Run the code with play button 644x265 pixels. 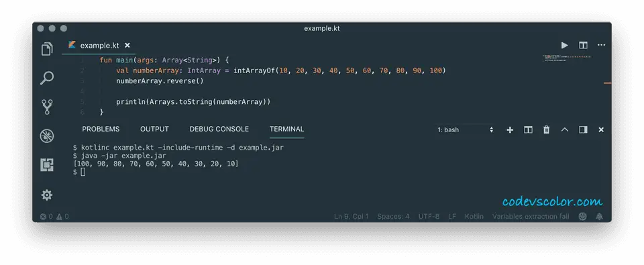[x=565, y=45]
